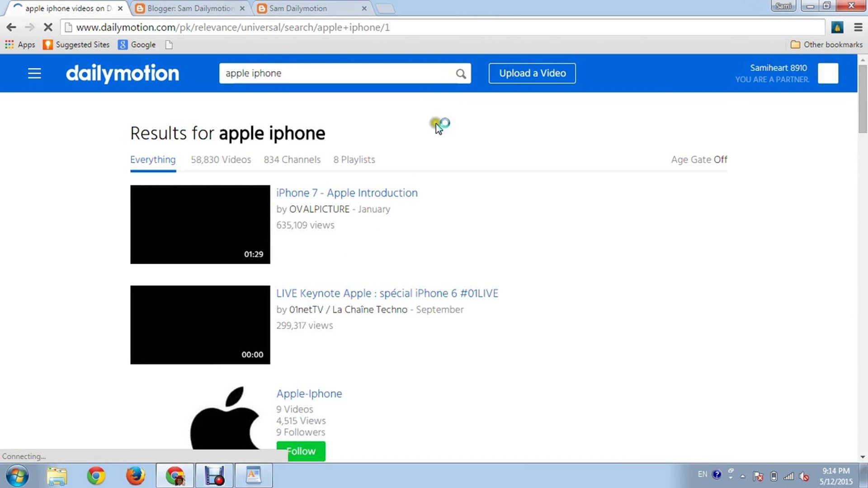Launch Firefox from taskbar
This screenshot has height=488, width=868.
click(135, 476)
